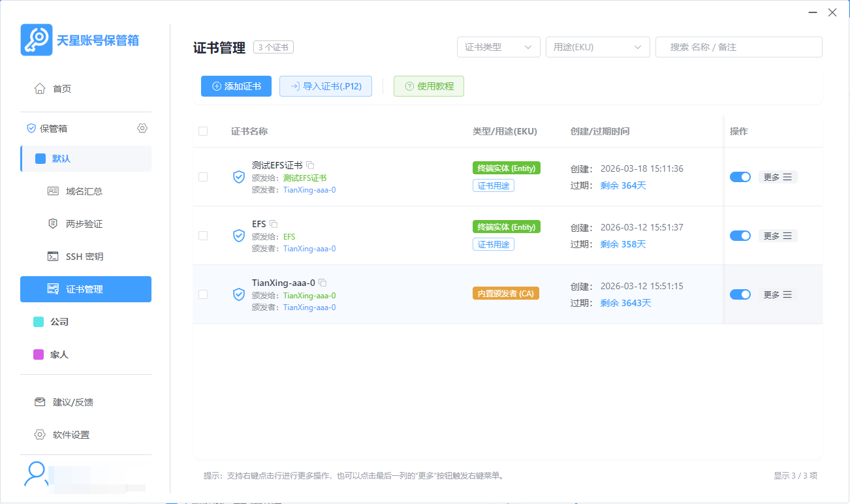
Task: Expand the 更多 menu on the EFS row
Action: [778, 235]
